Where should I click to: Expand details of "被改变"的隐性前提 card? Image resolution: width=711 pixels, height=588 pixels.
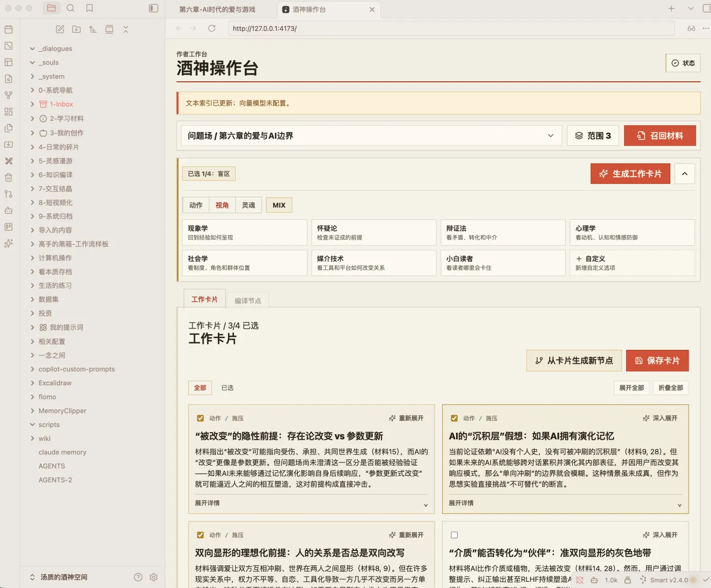[x=311, y=503]
